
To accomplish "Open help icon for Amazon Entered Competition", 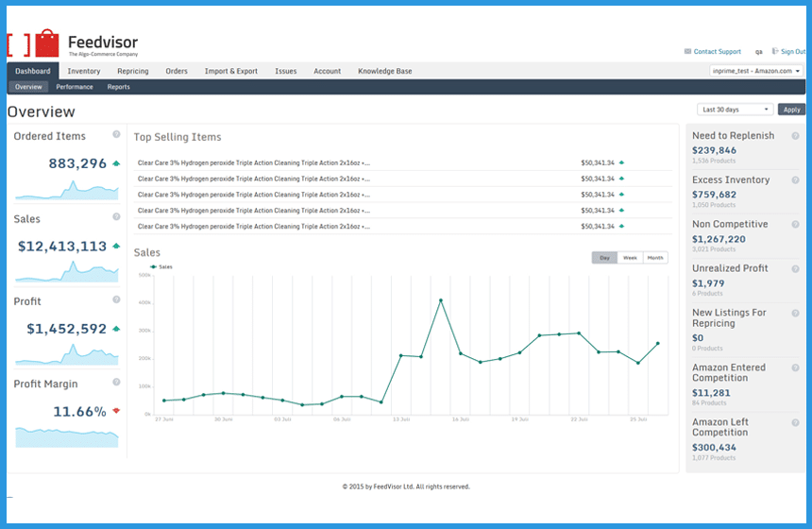I will point(795,367).
